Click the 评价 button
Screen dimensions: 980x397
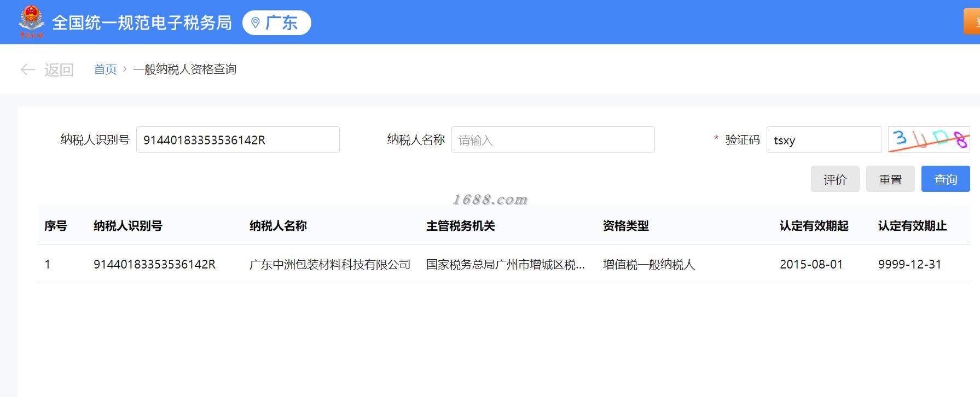tap(835, 179)
